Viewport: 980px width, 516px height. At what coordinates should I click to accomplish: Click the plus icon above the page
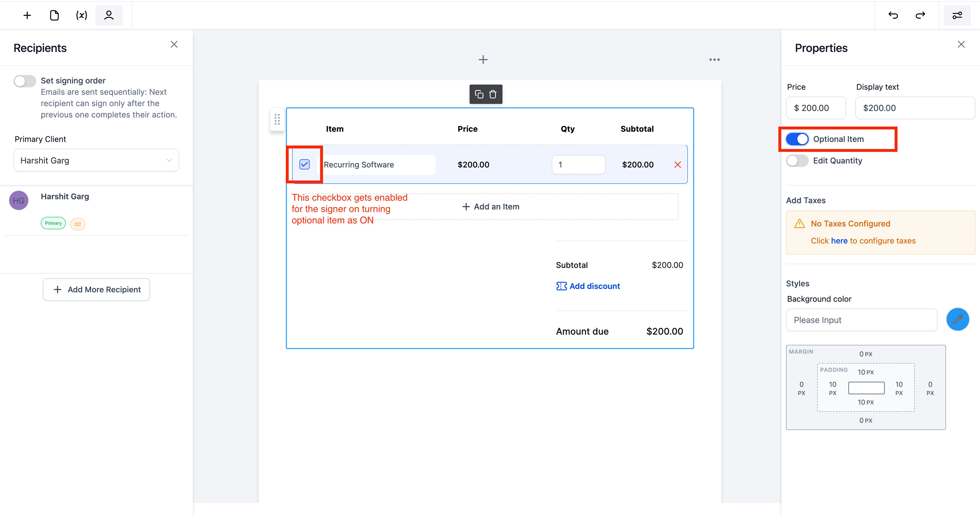click(x=483, y=59)
